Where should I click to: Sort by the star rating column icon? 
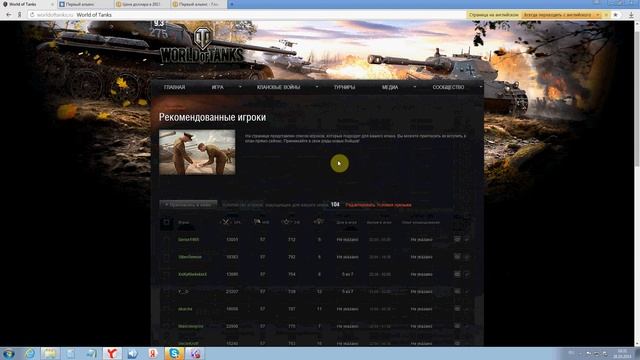tap(286, 222)
